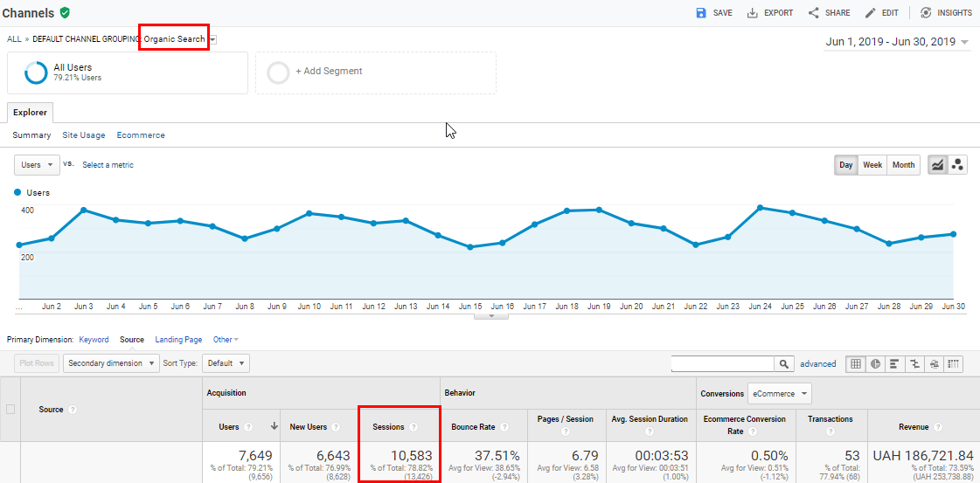Click the Jun 24 peak chart point
The width and height of the screenshot is (980, 483).
(x=760, y=207)
